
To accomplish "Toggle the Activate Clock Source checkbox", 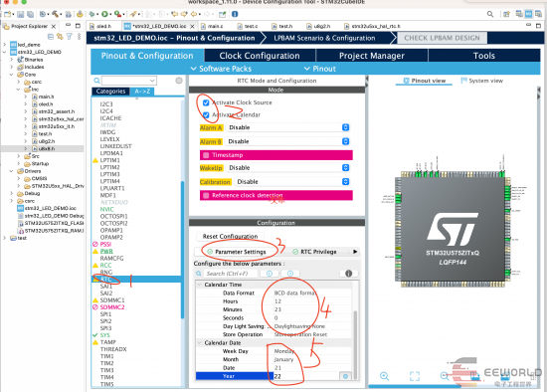I will 206,102.
